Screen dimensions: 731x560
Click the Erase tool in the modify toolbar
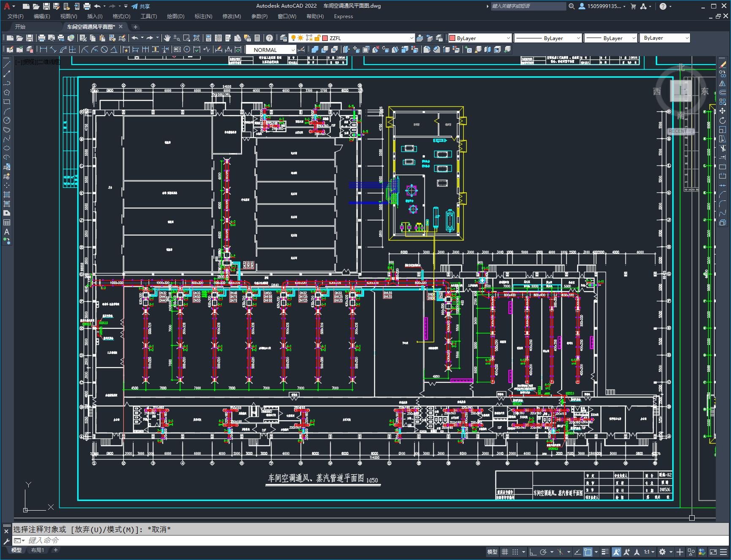coord(723,65)
